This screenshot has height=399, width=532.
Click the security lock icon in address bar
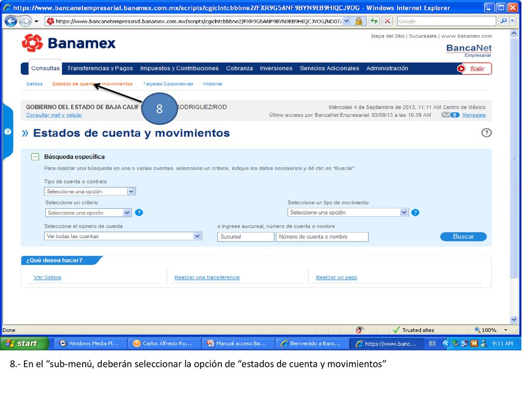[x=358, y=21]
